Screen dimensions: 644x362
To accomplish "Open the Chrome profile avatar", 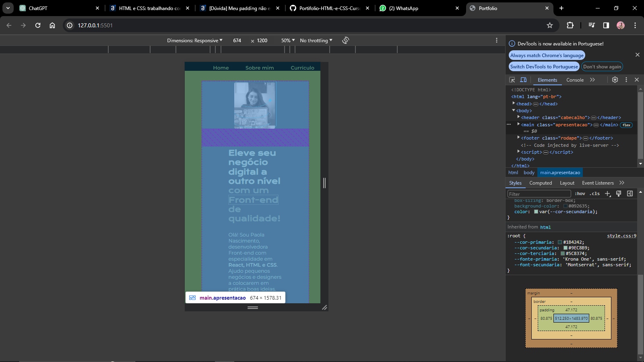I will tap(621, 25).
